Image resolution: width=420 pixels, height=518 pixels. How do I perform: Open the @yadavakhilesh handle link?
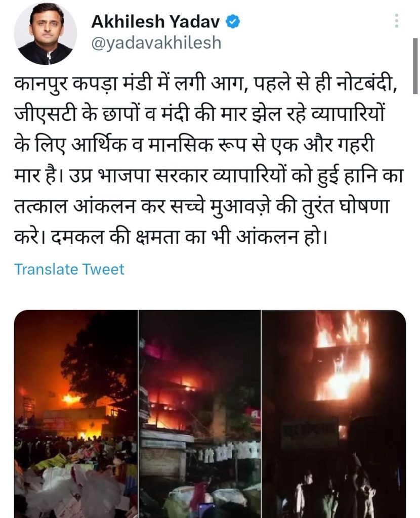point(156,43)
